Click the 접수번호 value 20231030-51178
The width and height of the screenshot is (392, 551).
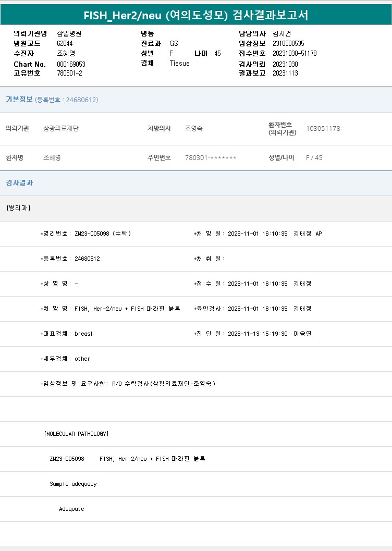coord(295,53)
